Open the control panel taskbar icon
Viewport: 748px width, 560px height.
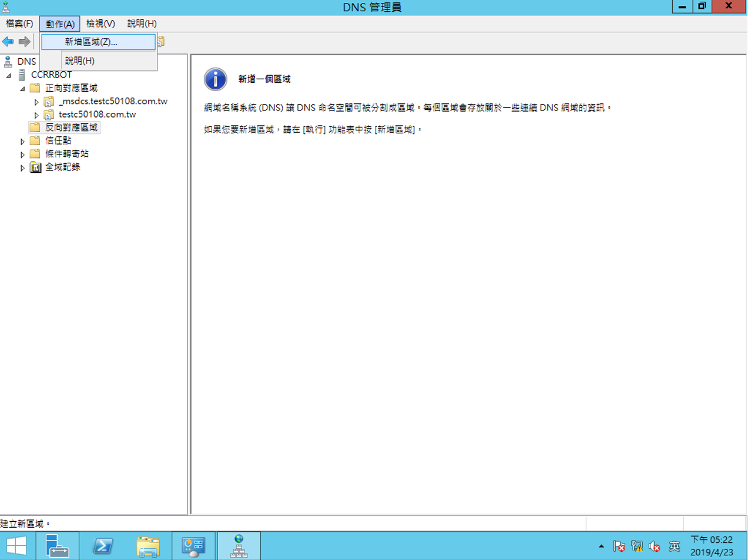pyautogui.click(x=193, y=546)
